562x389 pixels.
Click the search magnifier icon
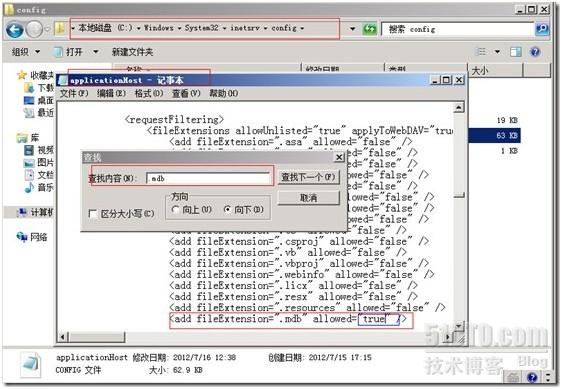click(x=542, y=29)
